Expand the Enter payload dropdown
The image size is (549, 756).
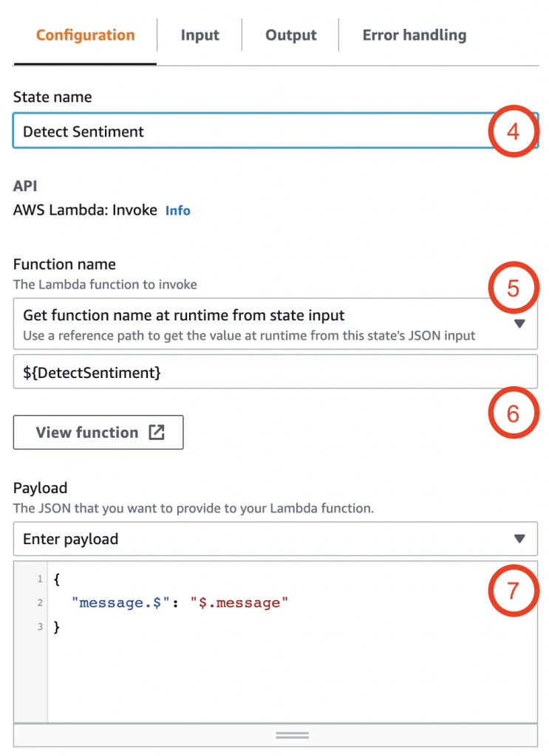[x=251, y=539]
